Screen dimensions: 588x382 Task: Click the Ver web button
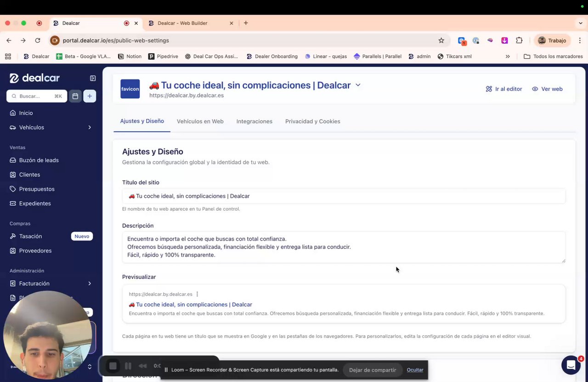[x=547, y=89]
